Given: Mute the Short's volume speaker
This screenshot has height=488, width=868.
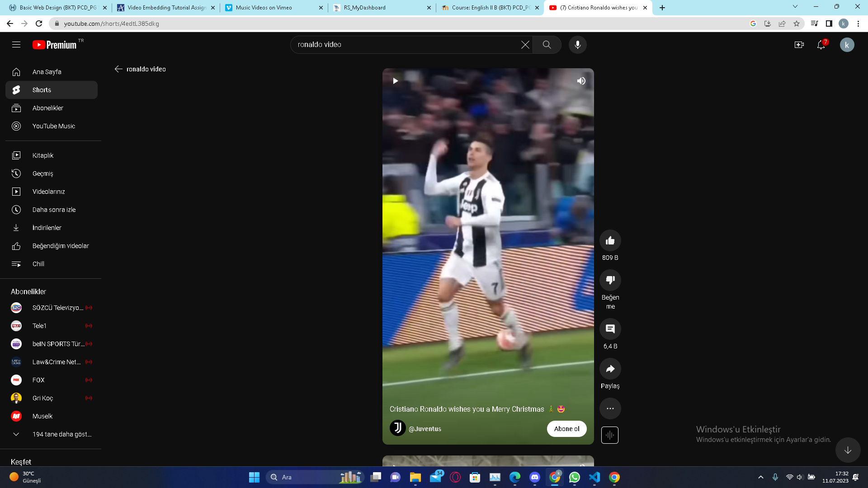Looking at the screenshot, I should pyautogui.click(x=581, y=81).
